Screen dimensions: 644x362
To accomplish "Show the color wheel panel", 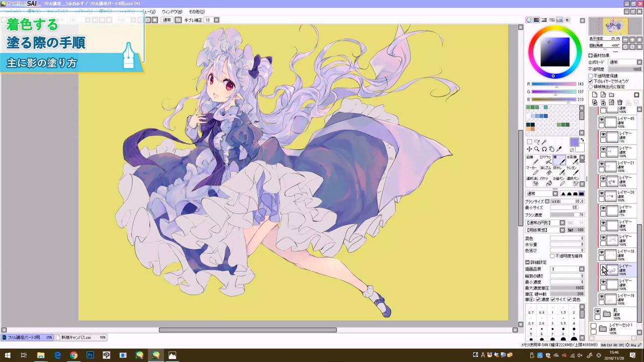I will (x=529, y=20).
